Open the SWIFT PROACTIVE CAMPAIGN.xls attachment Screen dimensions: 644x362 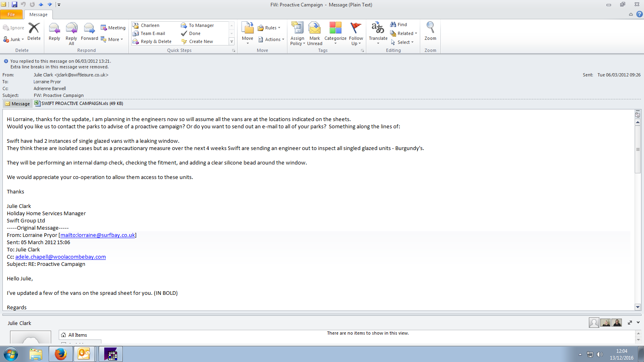pos(78,103)
